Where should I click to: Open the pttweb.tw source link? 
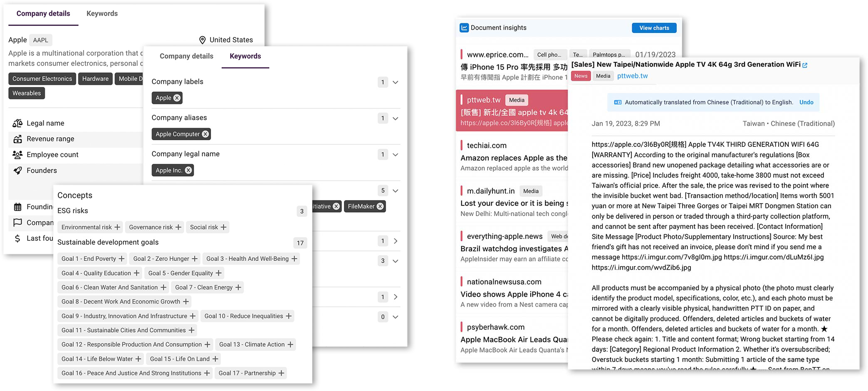(x=633, y=76)
